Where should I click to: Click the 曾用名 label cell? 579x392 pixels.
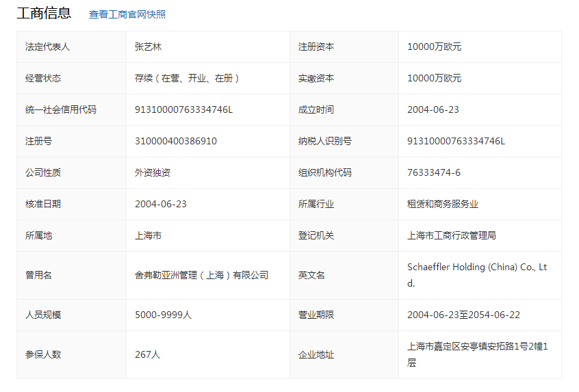(x=71, y=276)
